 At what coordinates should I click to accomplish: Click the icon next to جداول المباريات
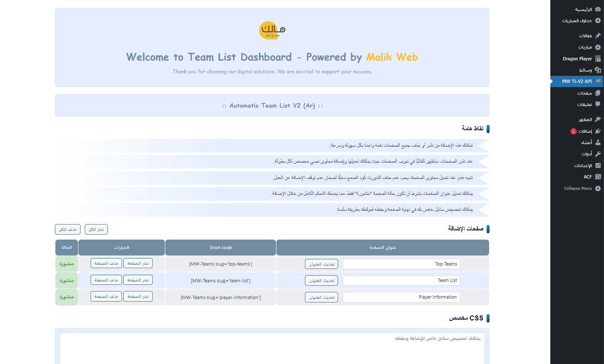598,21
